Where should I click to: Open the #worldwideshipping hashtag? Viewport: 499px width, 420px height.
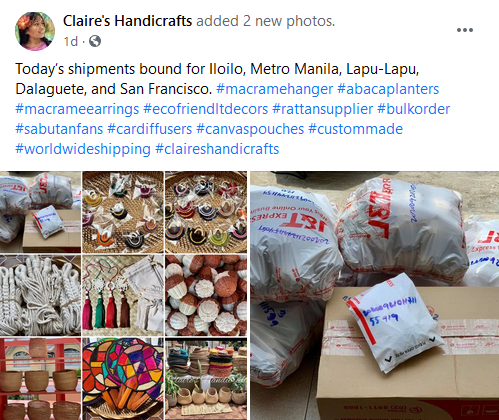click(x=83, y=149)
